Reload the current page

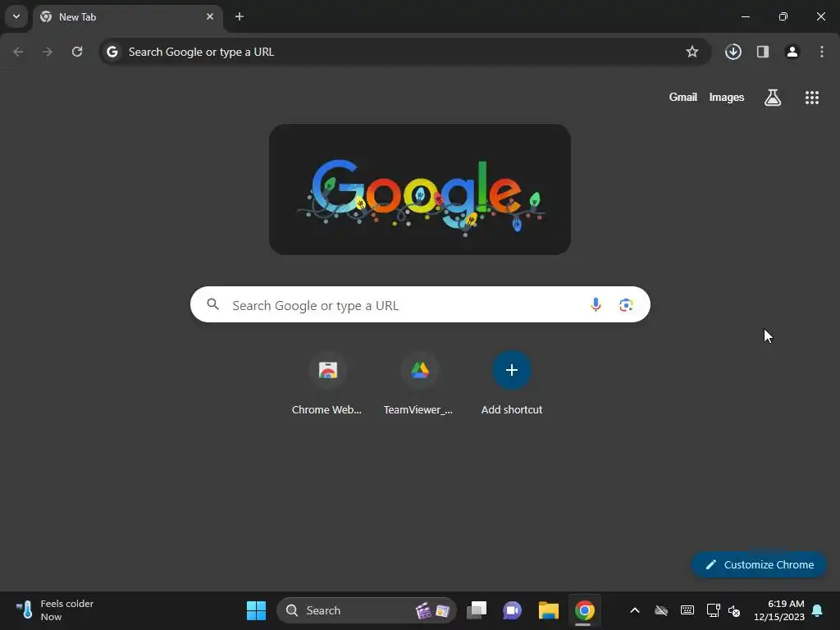coord(77,52)
